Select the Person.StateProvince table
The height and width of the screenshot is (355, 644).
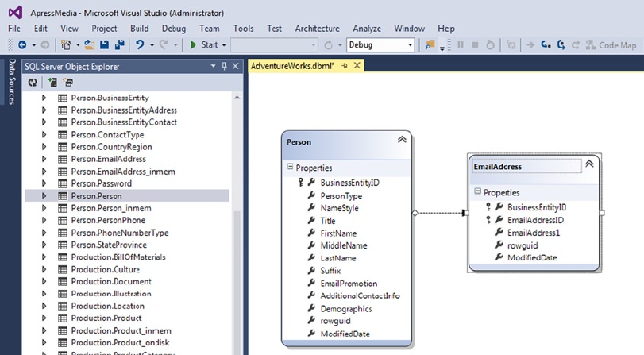coord(109,245)
